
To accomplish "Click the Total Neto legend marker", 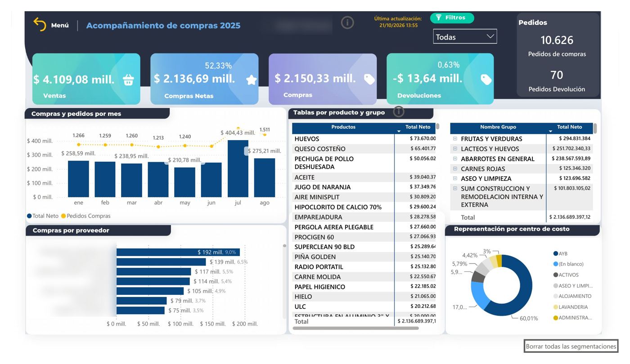I will point(29,216).
